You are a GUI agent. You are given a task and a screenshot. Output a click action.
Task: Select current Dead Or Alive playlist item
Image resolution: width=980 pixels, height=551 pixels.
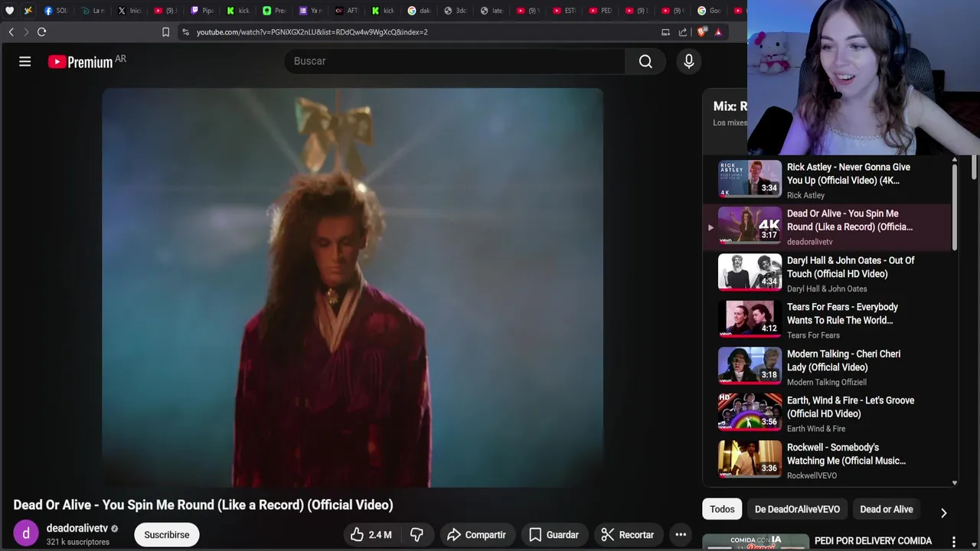[827, 227]
